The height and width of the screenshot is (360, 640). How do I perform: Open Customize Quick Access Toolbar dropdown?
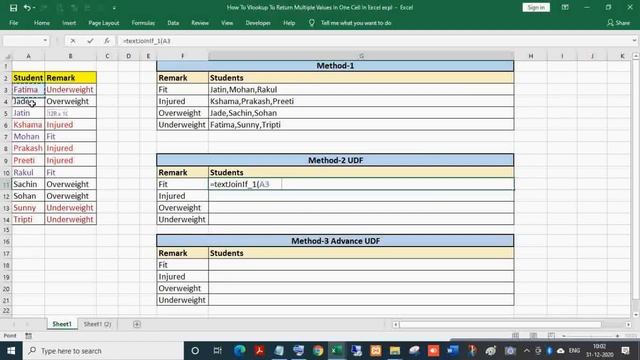(114, 8)
